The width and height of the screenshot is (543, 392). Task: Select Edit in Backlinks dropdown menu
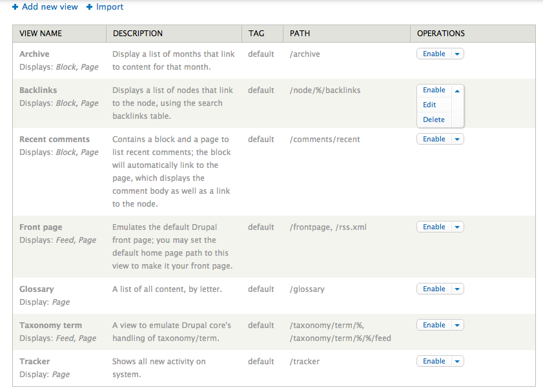point(429,105)
